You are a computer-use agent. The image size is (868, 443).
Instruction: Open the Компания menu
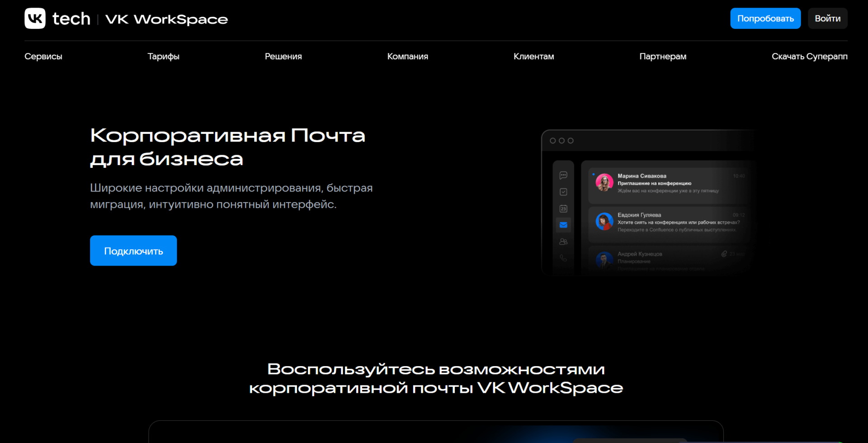[x=408, y=57]
